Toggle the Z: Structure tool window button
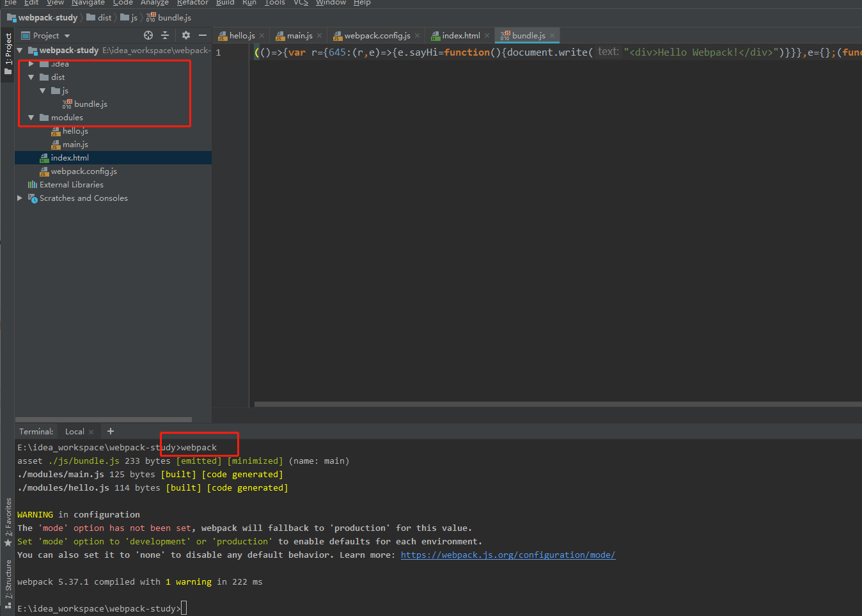Image resolution: width=862 pixels, height=616 pixels. coord(8,583)
